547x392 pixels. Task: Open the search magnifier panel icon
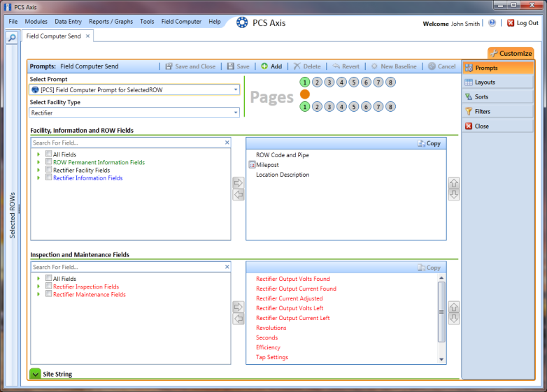point(12,38)
